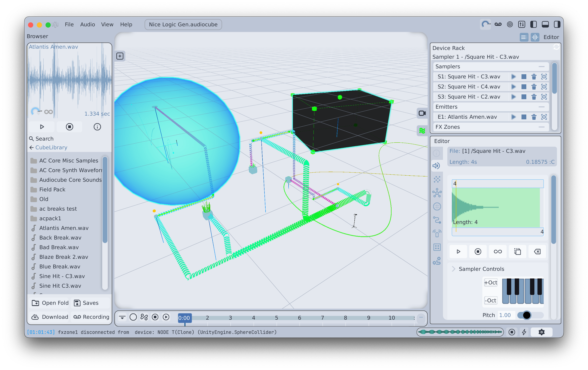Collapse the Samplers group in Device Rack
The width and height of the screenshot is (588, 370).
(541, 66)
